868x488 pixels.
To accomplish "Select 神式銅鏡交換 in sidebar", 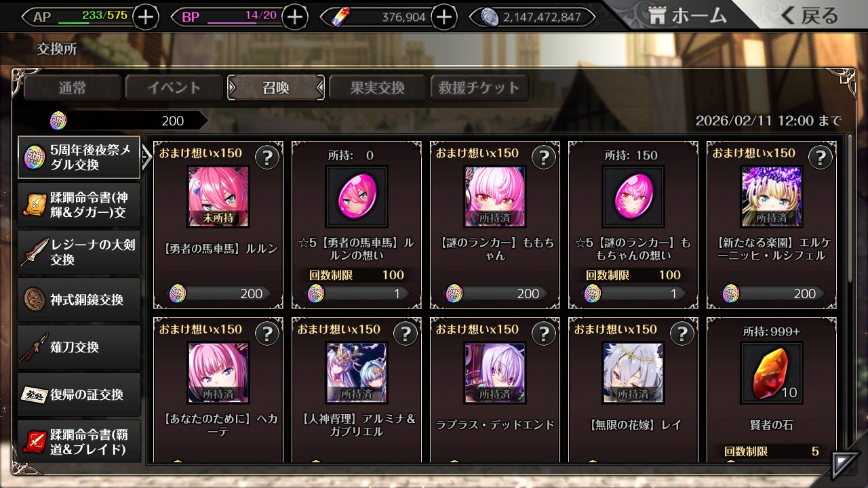I will click(79, 300).
